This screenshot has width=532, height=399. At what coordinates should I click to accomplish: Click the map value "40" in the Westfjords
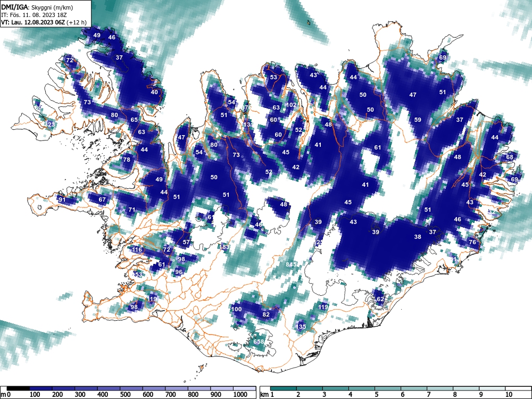154,92
